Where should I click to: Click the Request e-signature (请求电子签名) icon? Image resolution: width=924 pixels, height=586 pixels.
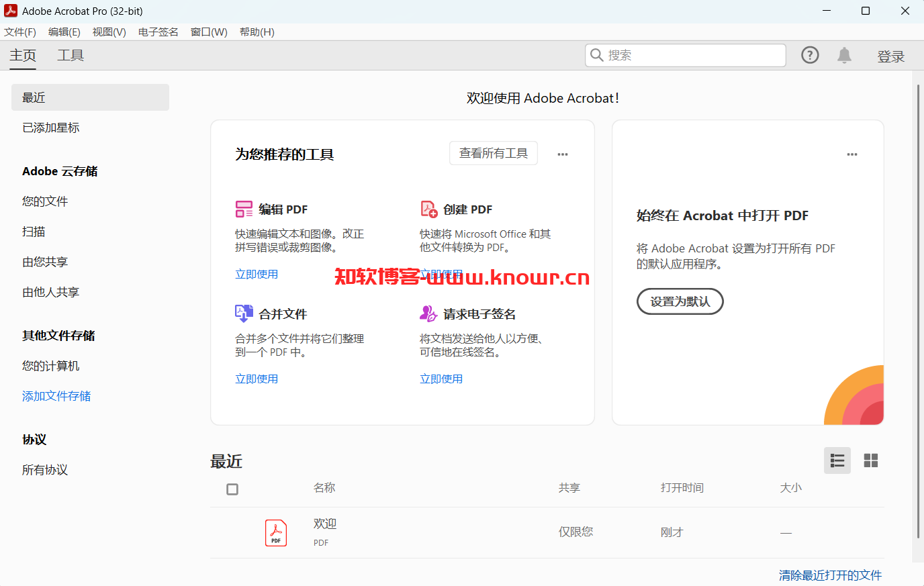(428, 313)
